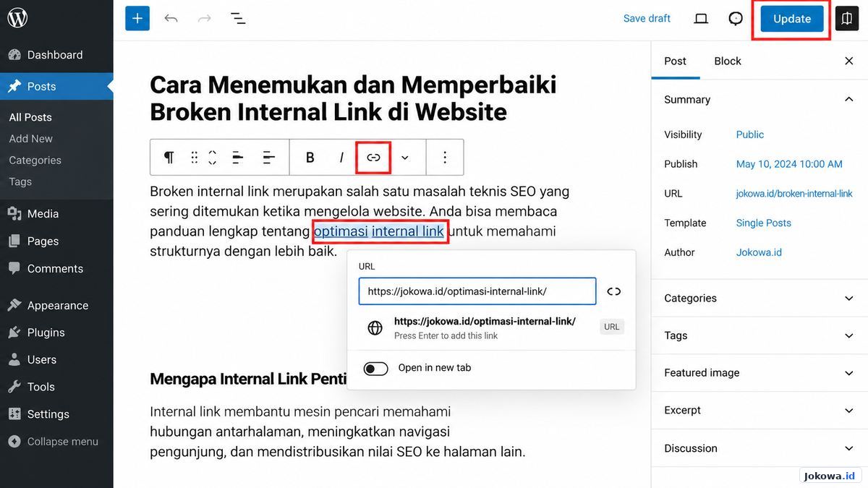This screenshot has height=488, width=868.
Task: Open Users in admin menu
Action: tap(56, 359)
